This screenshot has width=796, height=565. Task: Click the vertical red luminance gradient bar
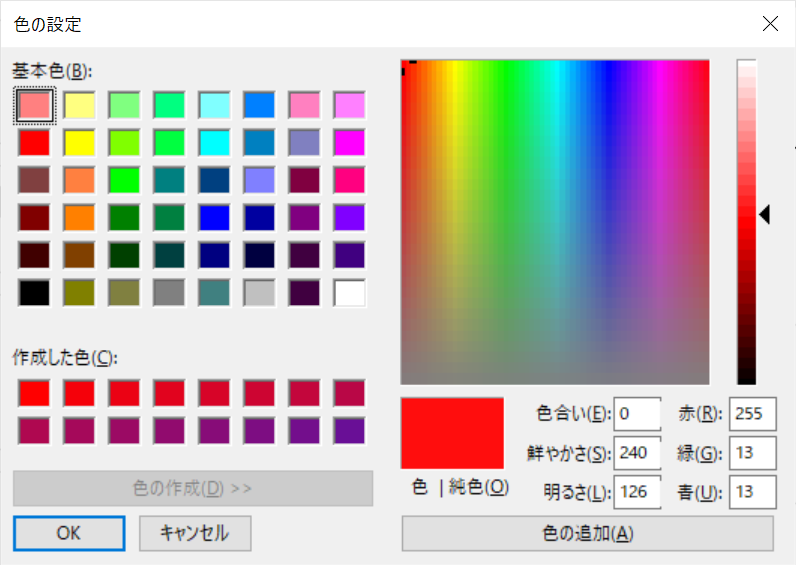[x=747, y=222]
